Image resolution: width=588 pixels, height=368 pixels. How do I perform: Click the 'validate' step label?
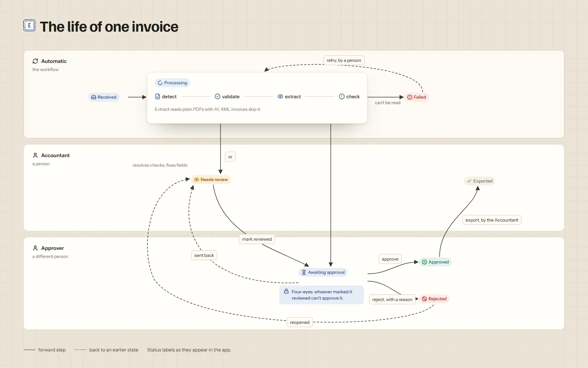[231, 96]
